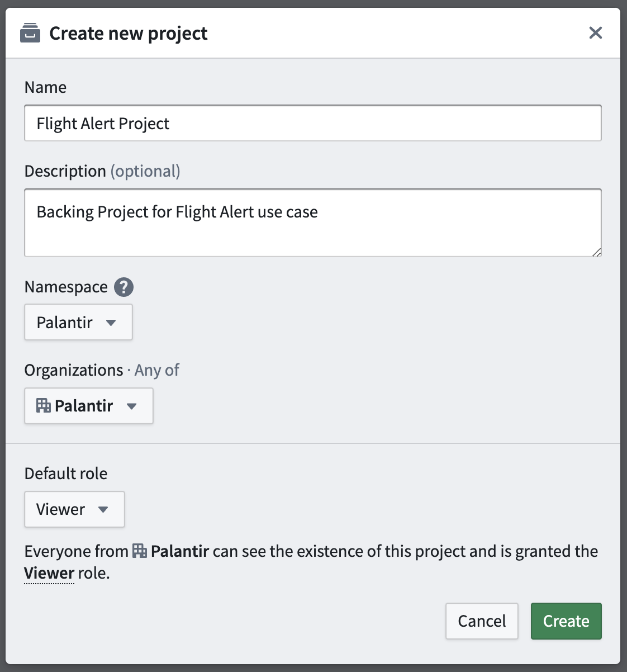The height and width of the screenshot is (672, 627).
Task: Click the building icon in Organizations dropdown
Action: [x=44, y=405]
